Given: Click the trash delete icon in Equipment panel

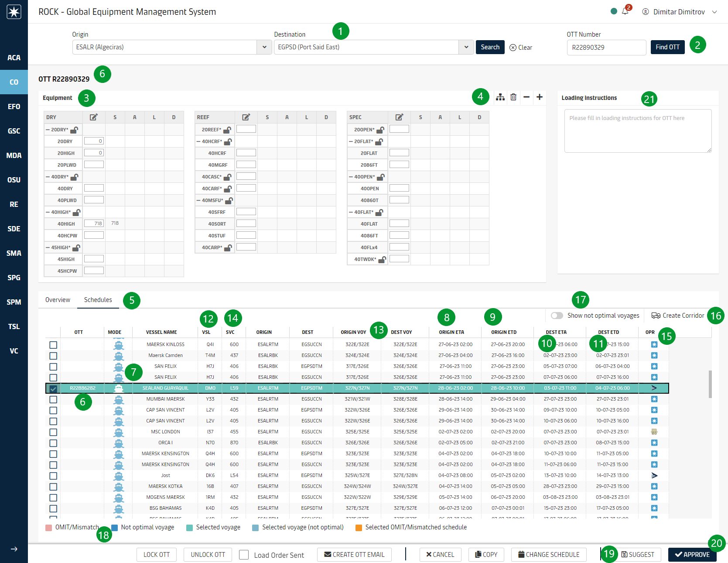Looking at the screenshot, I should tap(513, 97).
